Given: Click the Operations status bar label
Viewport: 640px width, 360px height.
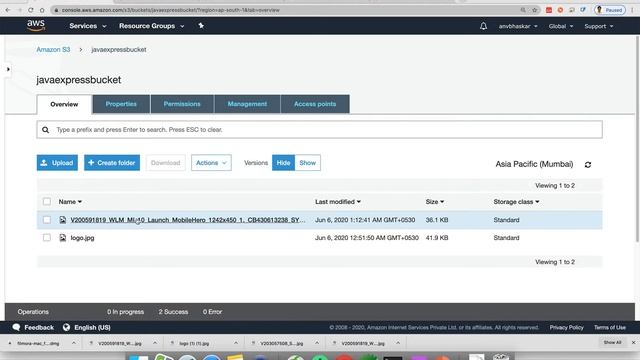Looking at the screenshot, I should [33, 311].
